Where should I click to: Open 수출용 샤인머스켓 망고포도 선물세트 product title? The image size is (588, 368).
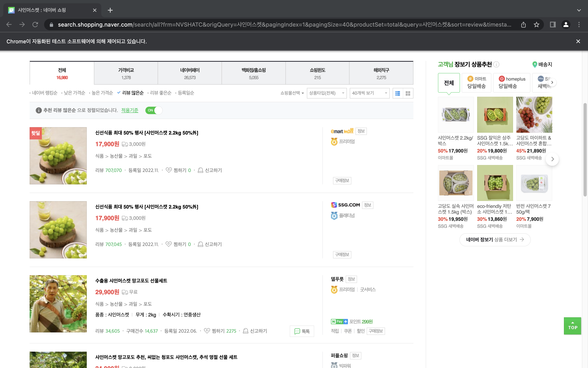click(x=131, y=281)
